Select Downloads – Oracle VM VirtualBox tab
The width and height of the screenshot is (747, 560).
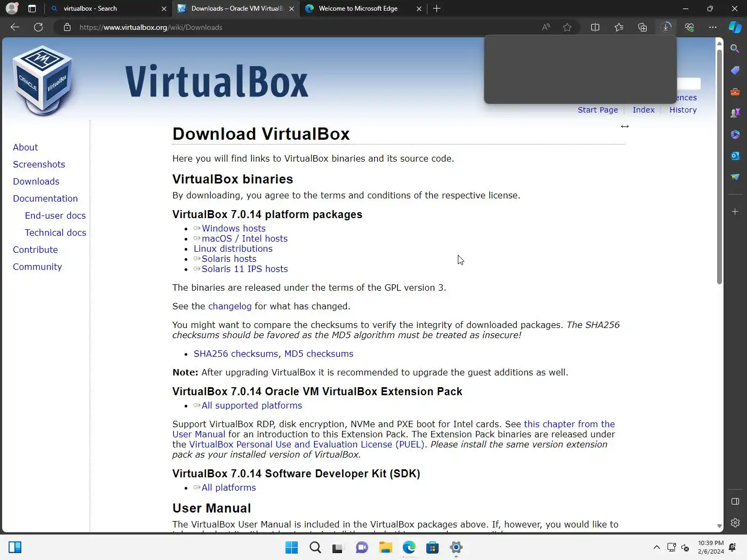point(236,9)
